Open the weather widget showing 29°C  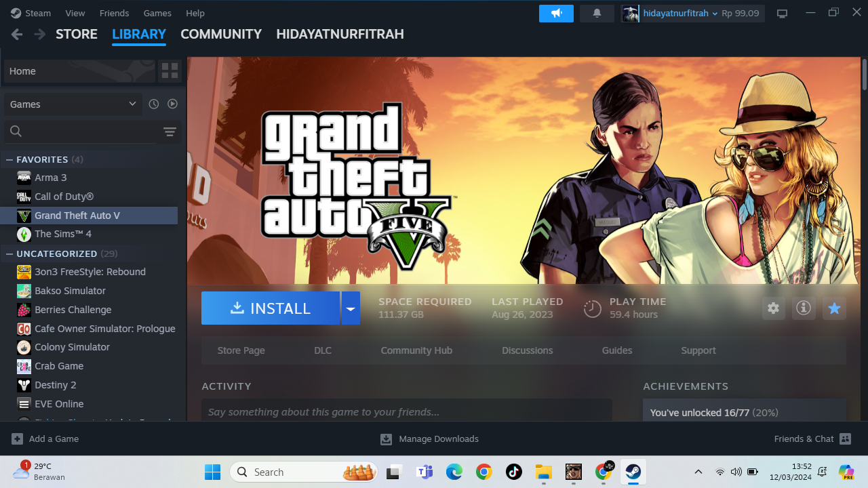(39, 472)
